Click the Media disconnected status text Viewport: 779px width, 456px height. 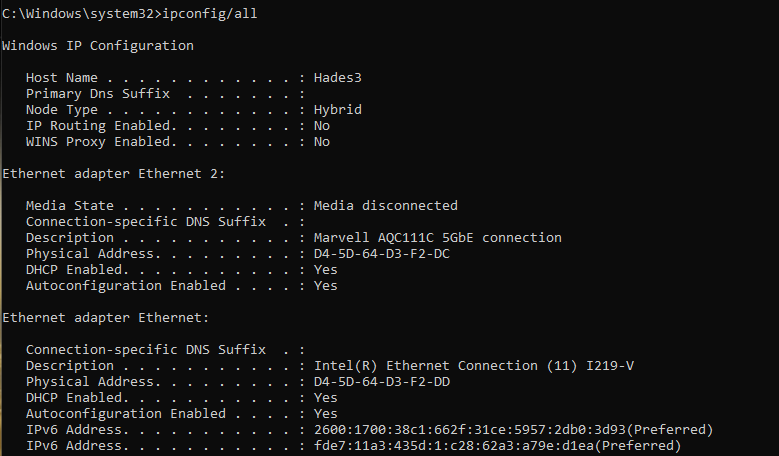[386, 206]
